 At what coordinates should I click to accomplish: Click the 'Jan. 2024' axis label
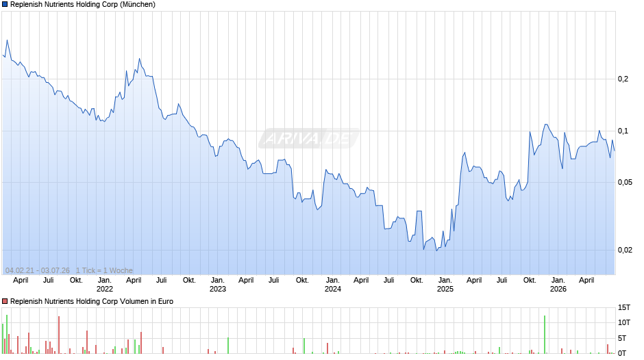click(333, 285)
